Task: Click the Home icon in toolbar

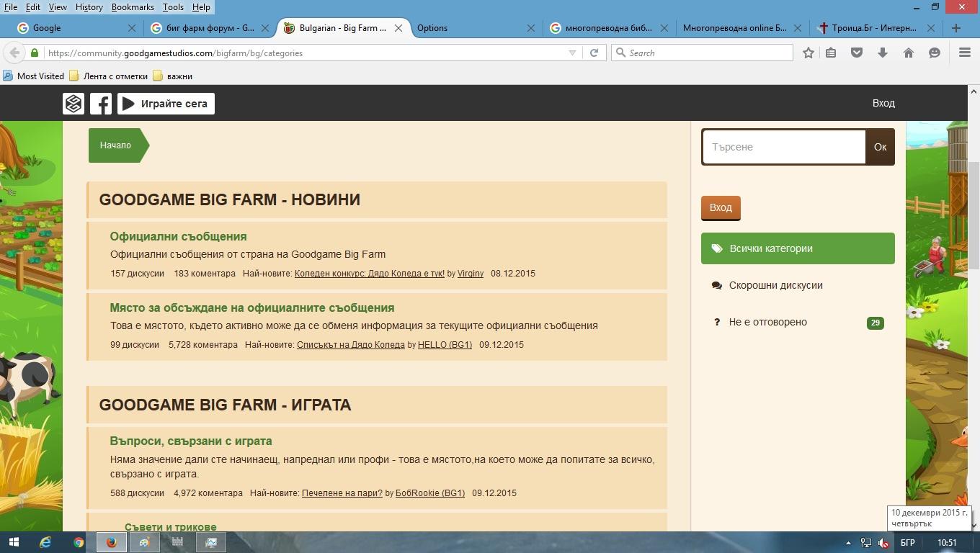Action: coord(909,53)
